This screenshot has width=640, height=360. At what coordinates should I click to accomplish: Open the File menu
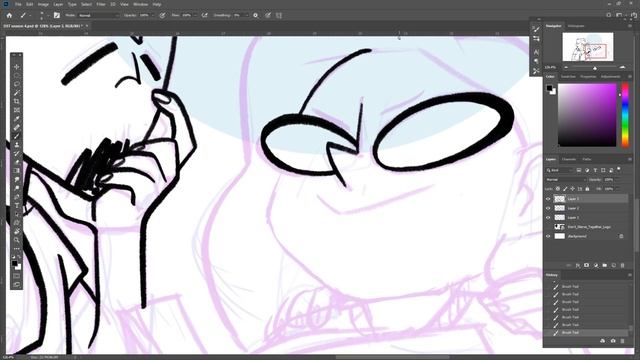18,4
